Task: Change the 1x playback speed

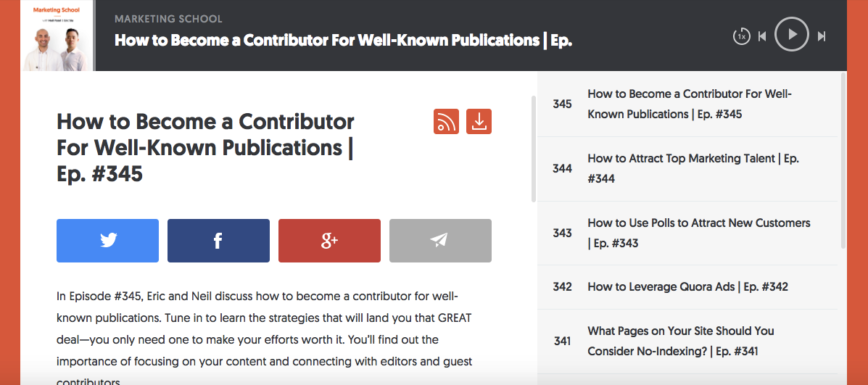Action: [741, 36]
